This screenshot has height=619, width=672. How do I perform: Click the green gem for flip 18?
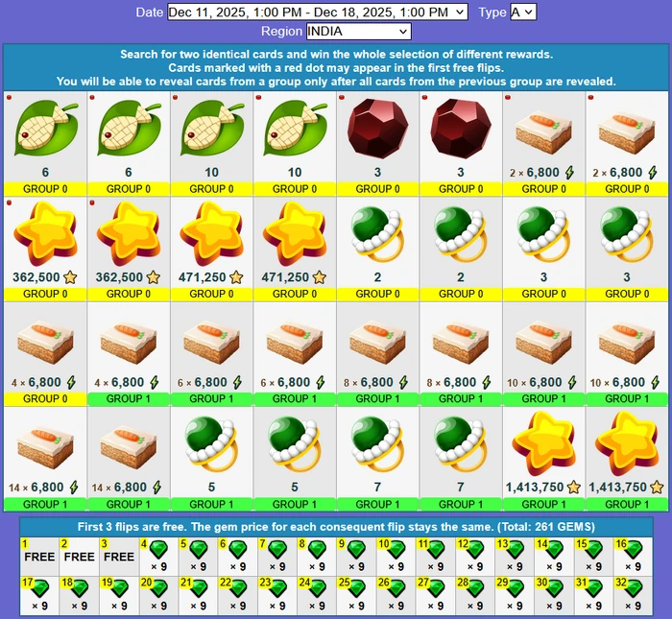[80, 589]
